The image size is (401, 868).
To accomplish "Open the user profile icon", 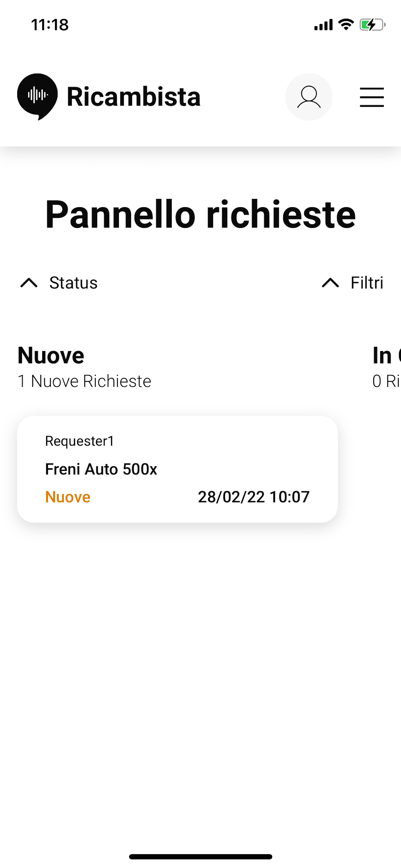I will click(x=309, y=97).
